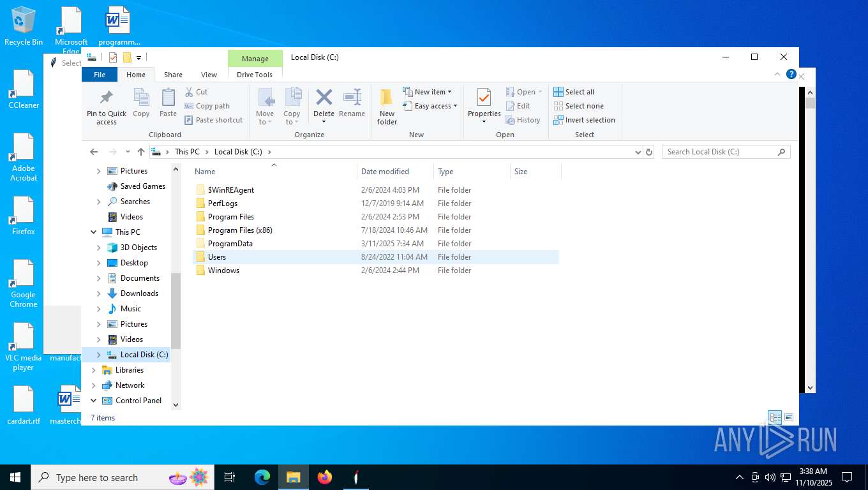This screenshot has height=490, width=868.
Task: Expand Network tree node
Action: [94, 385]
